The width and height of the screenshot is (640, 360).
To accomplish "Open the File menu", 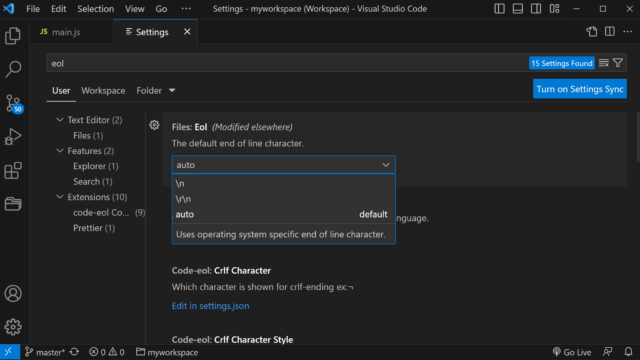I will pyautogui.click(x=33, y=9).
